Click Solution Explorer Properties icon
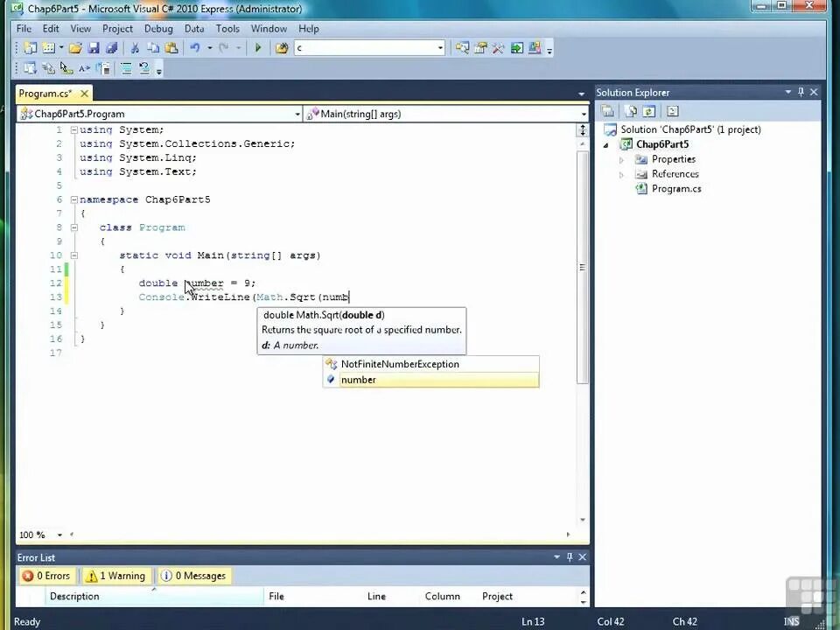Viewport: 840px width, 630px height. click(607, 111)
